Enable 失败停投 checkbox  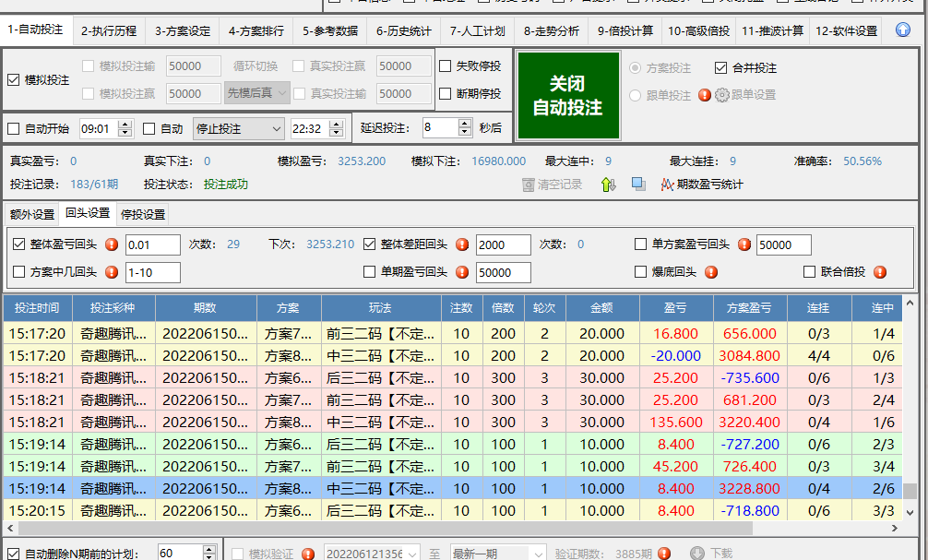445,66
